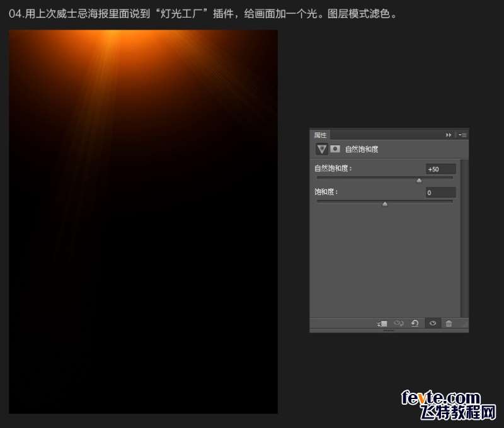Select the 属性 panel tab
504x428 pixels.
320,135
